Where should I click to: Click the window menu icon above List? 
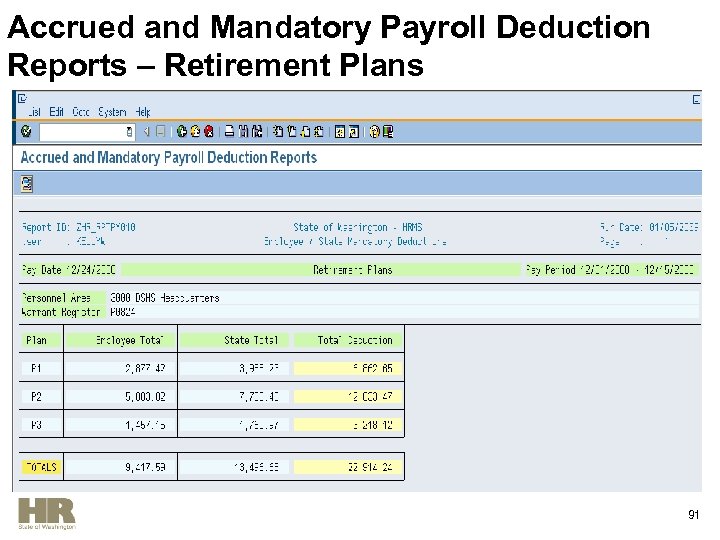[22, 98]
